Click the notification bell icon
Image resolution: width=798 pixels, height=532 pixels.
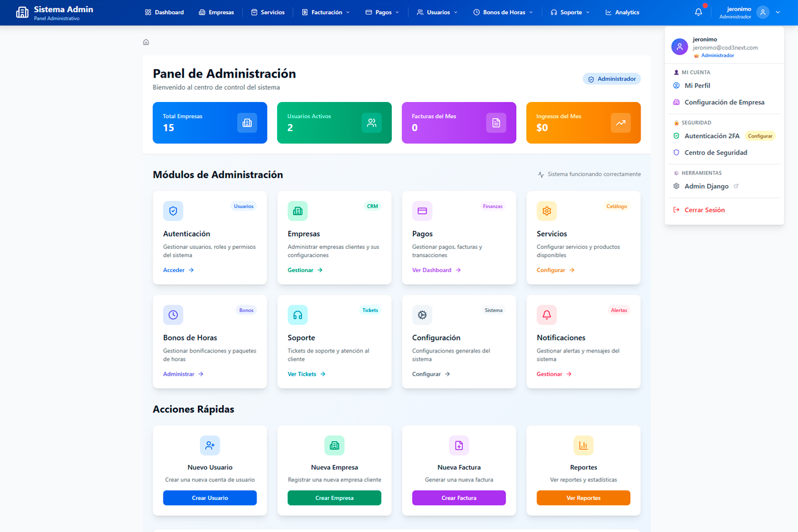coord(698,12)
